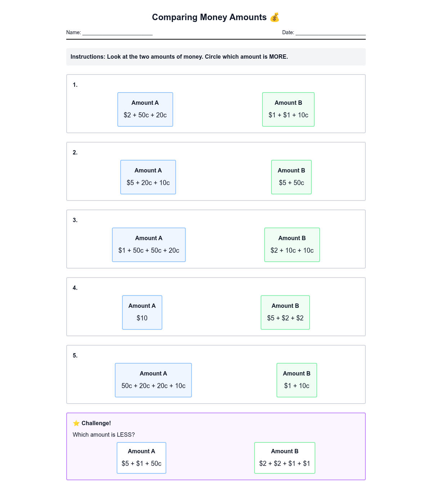This screenshot has height=504, width=432.
Task: Choose Amount B showing $5 + 50c
Action: click(291, 177)
